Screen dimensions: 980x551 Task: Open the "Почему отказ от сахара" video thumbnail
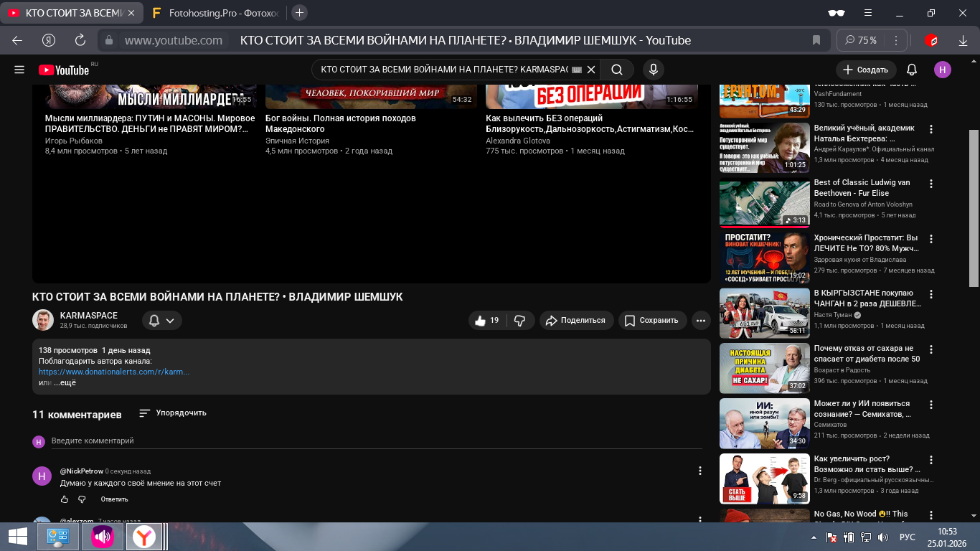(x=765, y=368)
